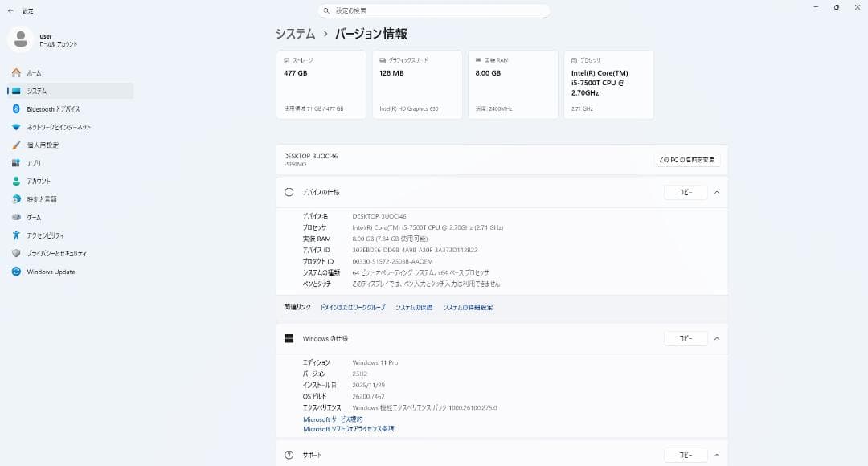Open 個人用設定 settings
This screenshot has height=466, width=868.
coord(50,145)
